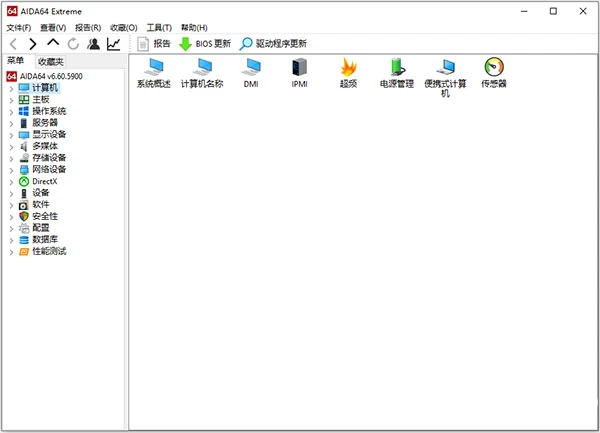
Task: Select the 软件 icon in tree
Action: [24, 205]
